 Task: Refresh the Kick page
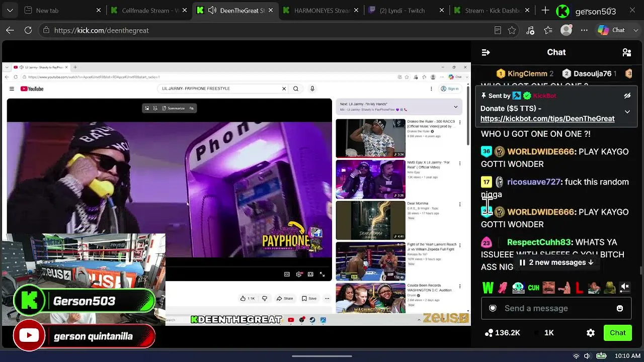pyautogui.click(x=28, y=30)
